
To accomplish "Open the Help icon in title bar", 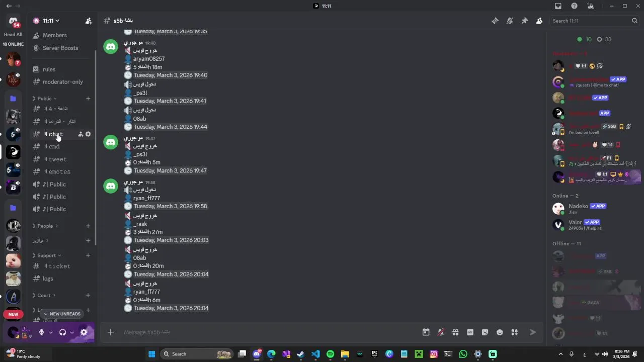I will 574,6.
